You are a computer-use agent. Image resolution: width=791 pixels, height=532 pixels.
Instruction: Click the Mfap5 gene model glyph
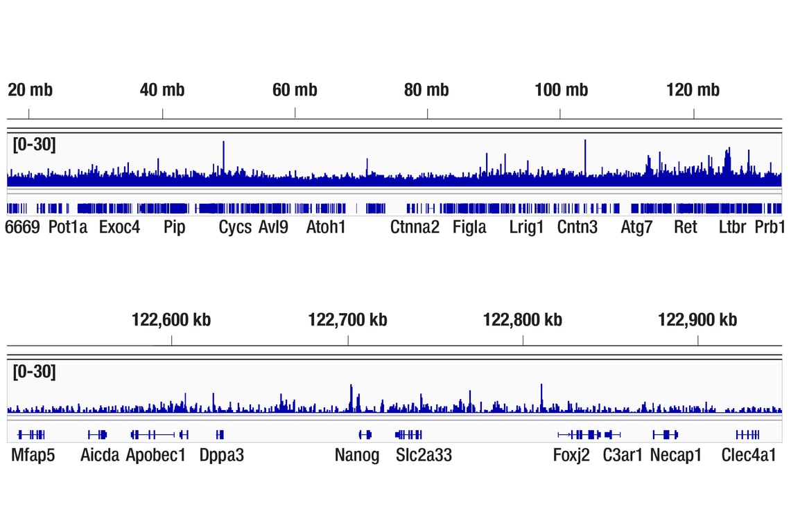[x=31, y=434]
